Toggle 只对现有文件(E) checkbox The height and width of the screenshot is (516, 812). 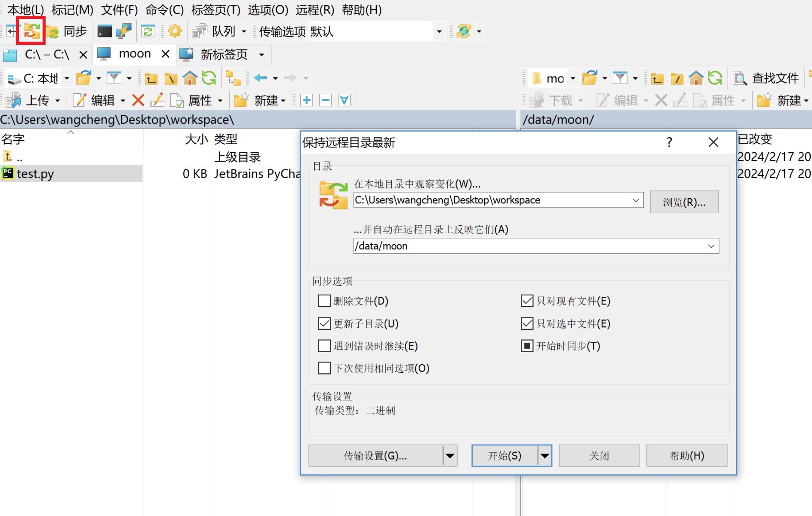(527, 301)
